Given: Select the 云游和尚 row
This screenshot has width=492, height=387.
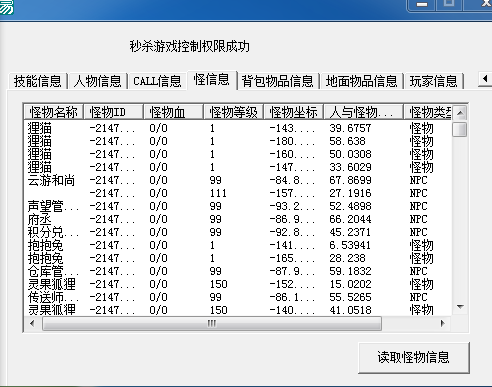Looking at the screenshot, I should [x=238, y=180].
